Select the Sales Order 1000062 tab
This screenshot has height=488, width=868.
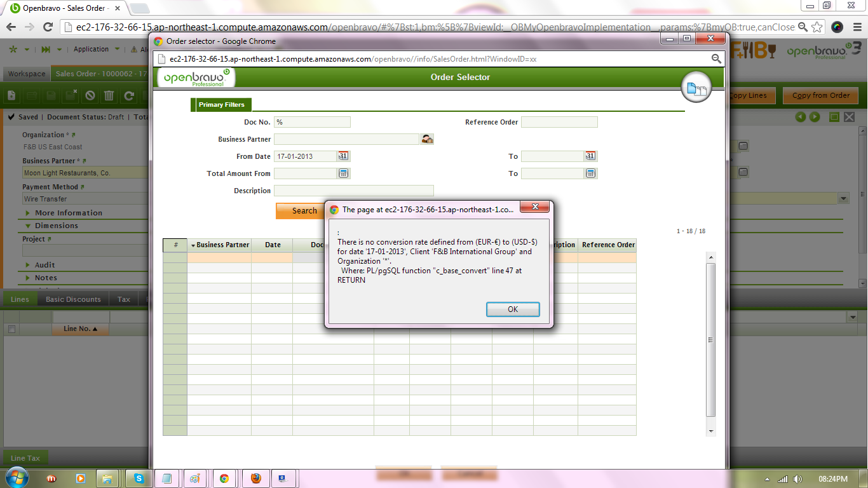click(100, 74)
